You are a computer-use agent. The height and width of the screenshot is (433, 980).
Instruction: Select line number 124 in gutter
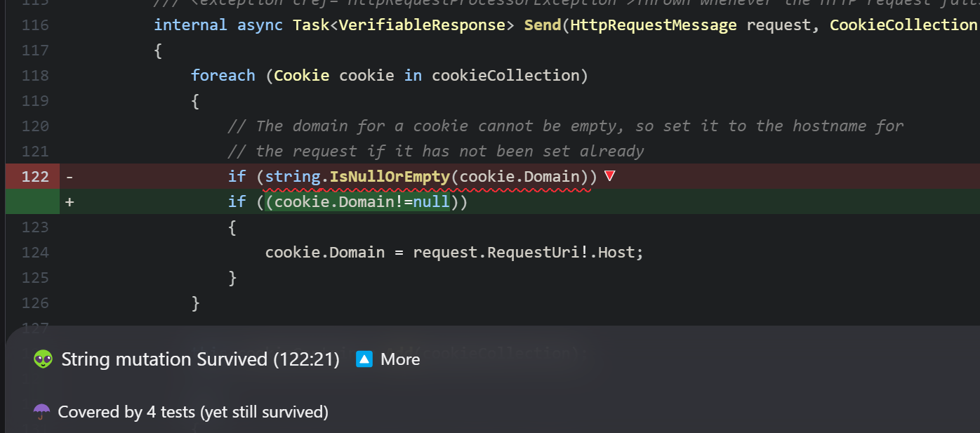pyautogui.click(x=35, y=253)
